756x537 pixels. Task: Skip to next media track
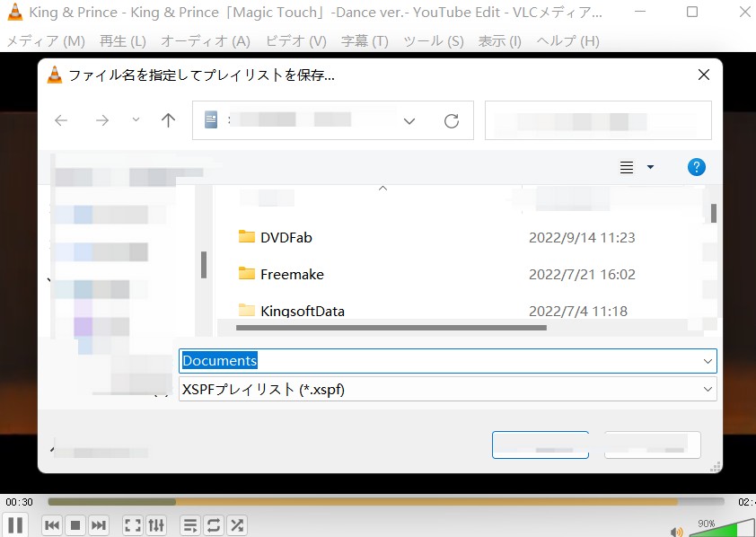coord(99,525)
